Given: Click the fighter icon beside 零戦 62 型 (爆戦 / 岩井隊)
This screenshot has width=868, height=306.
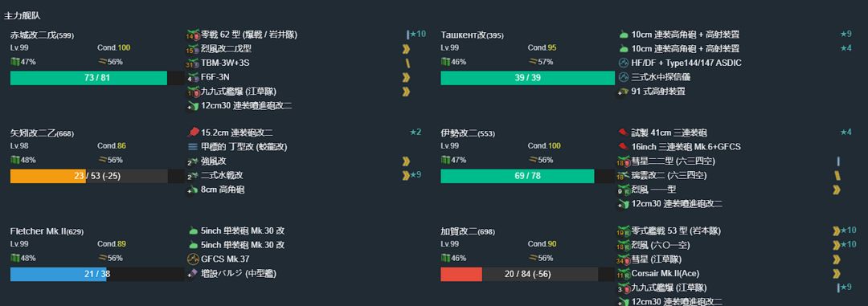Looking at the screenshot, I should [193, 35].
